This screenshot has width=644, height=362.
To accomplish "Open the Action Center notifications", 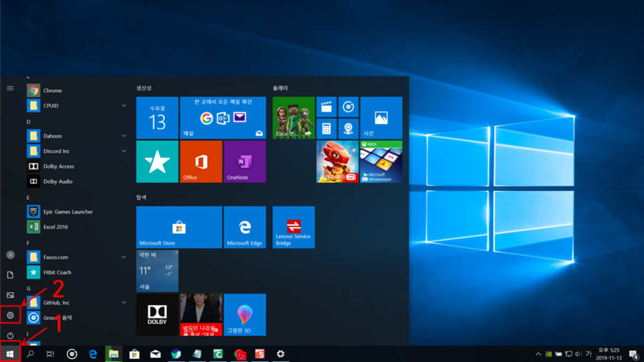I will pos(633,354).
